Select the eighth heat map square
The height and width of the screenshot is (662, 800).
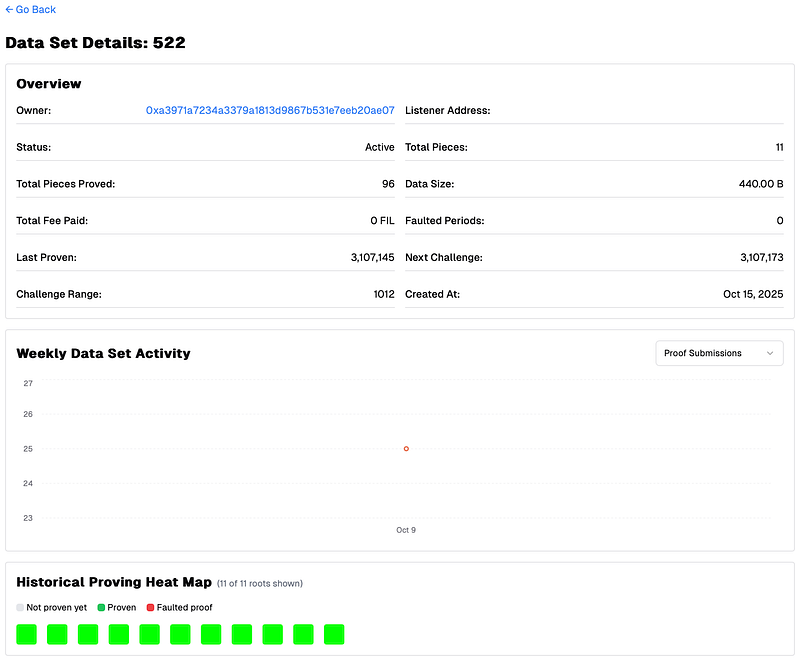pyautogui.click(x=242, y=634)
